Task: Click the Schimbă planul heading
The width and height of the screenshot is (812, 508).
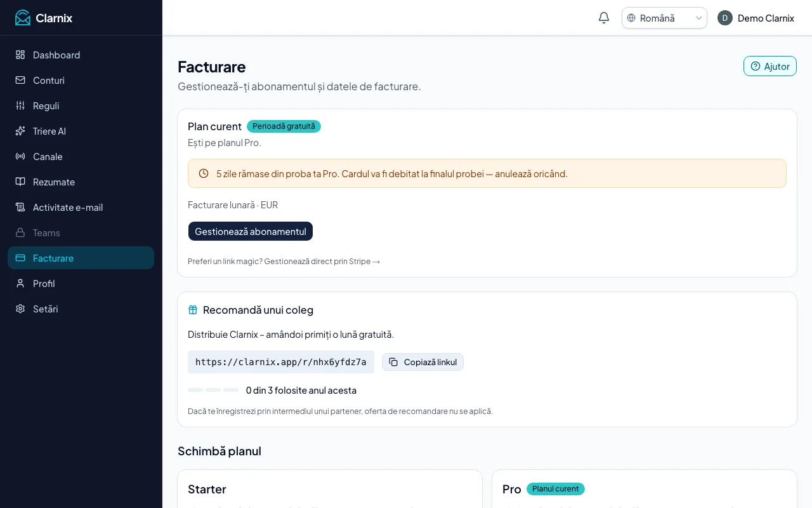Action: click(x=219, y=451)
